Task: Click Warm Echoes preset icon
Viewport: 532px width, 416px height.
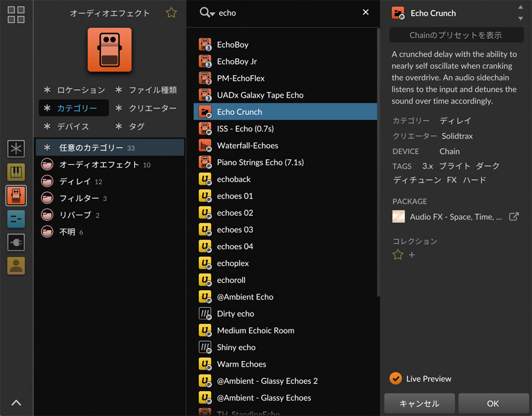Action: point(205,364)
